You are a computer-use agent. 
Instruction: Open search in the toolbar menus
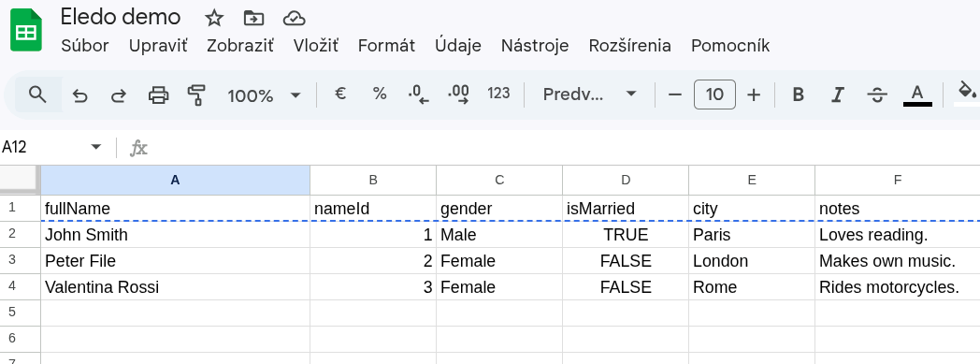point(38,95)
